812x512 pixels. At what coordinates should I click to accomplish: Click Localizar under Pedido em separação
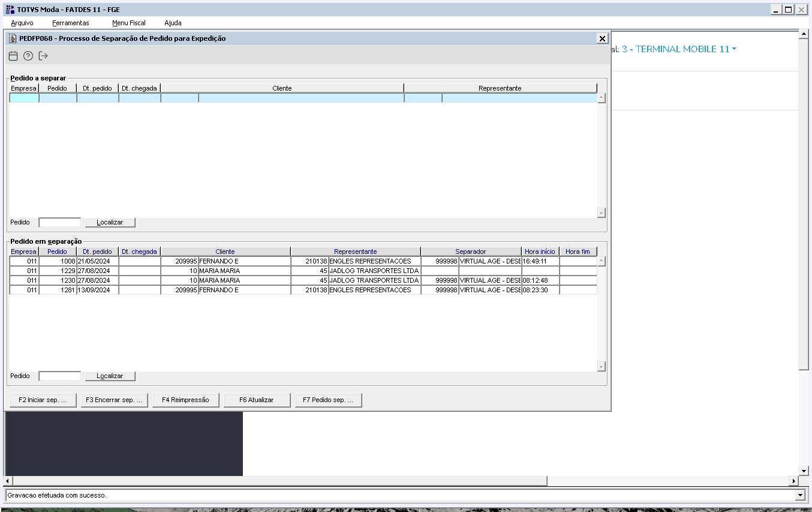click(110, 376)
